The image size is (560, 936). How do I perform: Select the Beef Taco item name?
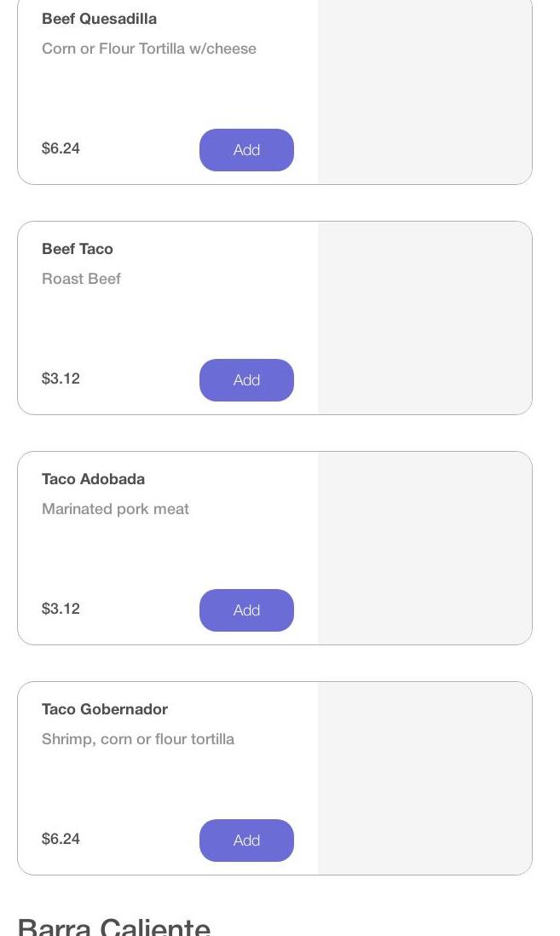tap(78, 249)
